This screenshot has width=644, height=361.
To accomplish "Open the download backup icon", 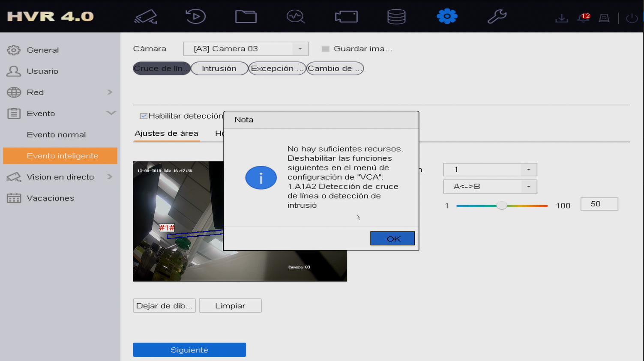I will [x=561, y=18].
